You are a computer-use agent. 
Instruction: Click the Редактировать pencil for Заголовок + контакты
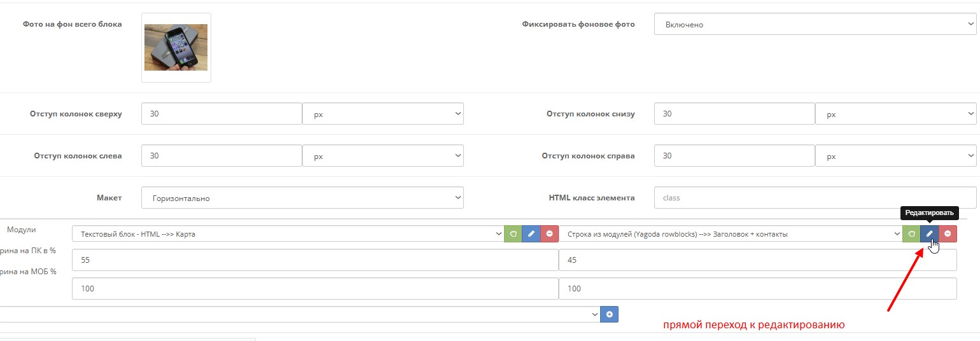coord(930,234)
